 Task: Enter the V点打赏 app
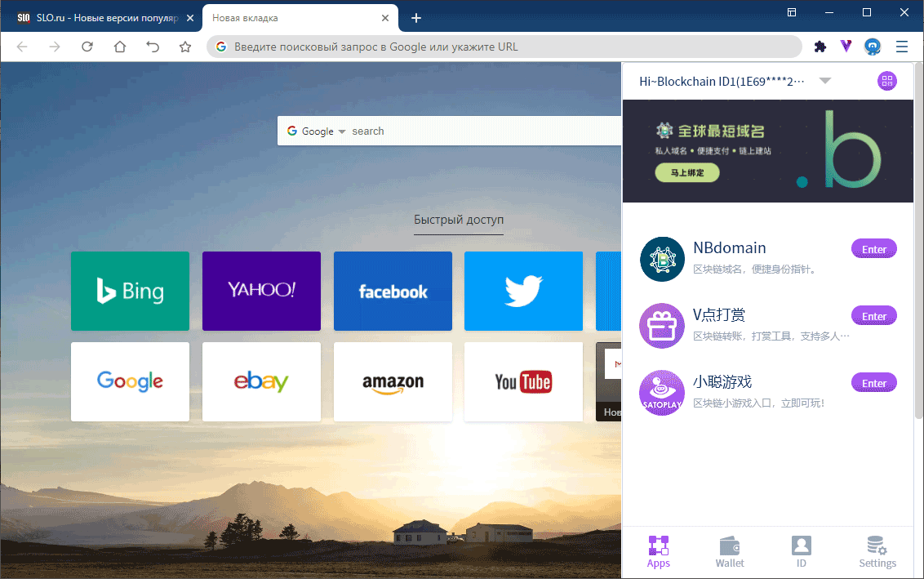point(874,316)
